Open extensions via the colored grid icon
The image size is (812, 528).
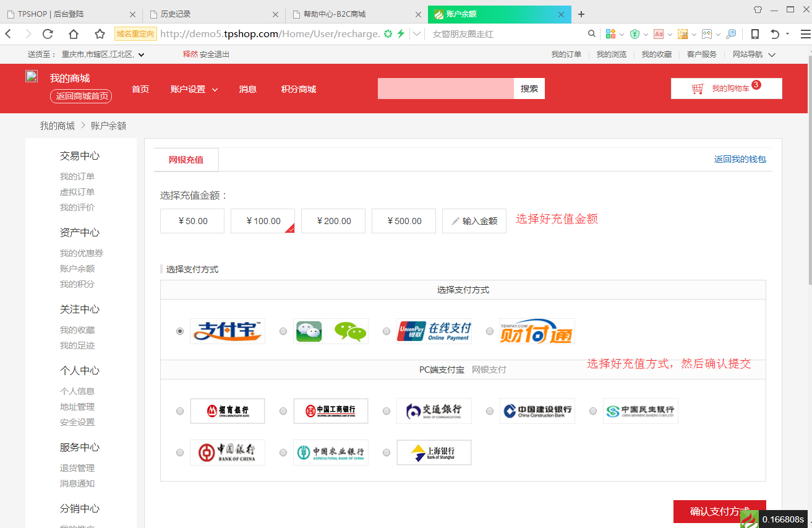click(610, 34)
